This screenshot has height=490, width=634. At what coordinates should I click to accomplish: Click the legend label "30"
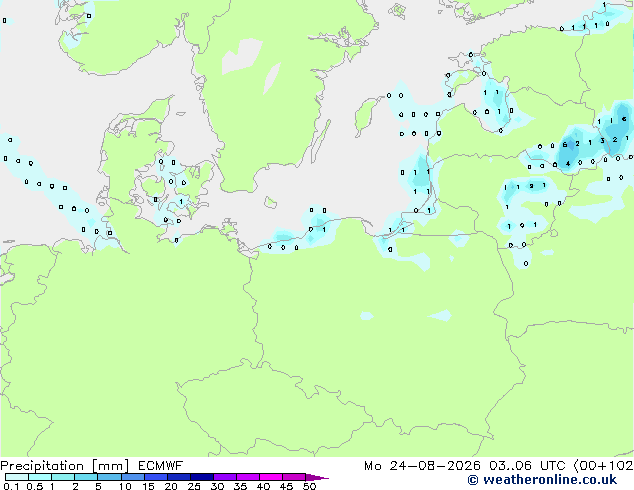217,486
